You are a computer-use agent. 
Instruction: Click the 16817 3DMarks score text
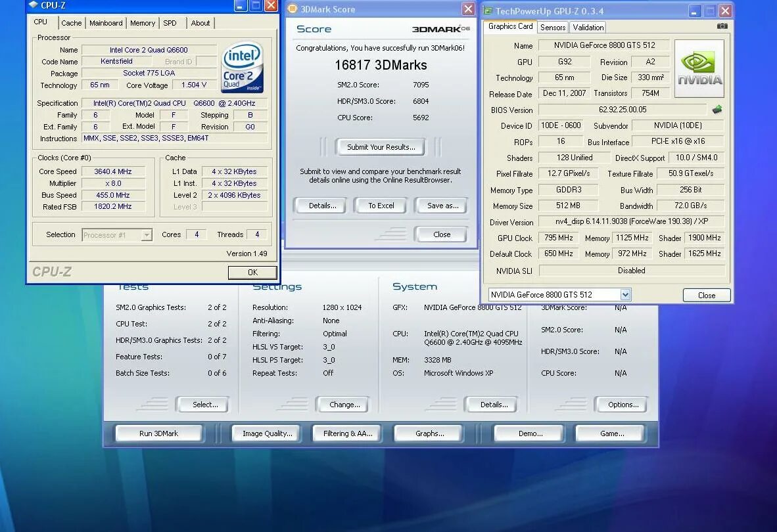pos(381,65)
